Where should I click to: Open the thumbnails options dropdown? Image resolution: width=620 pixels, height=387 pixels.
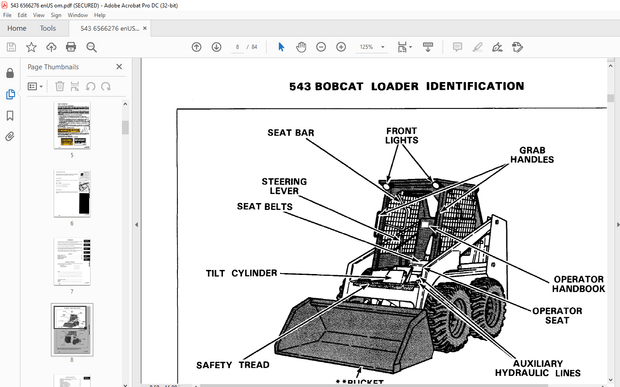35,86
